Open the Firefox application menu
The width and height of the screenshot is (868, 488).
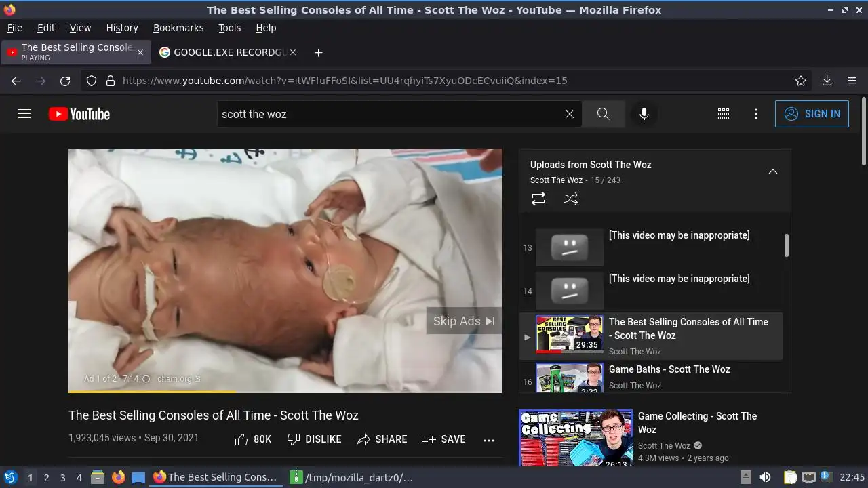852,81
